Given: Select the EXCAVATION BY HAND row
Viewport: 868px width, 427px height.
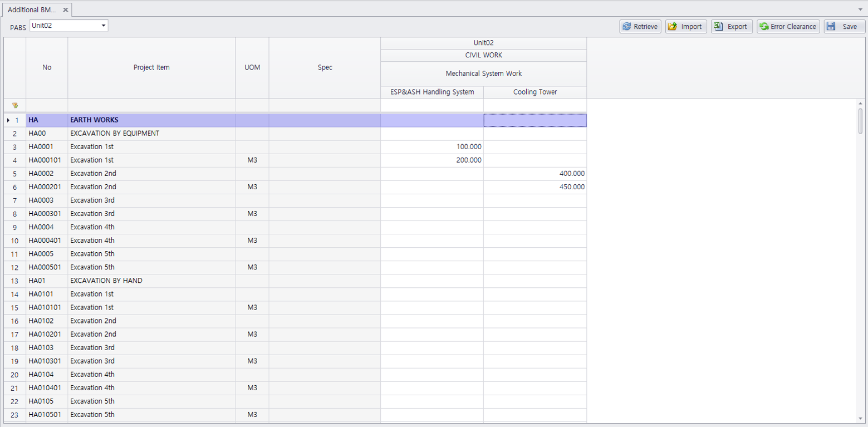Looking at the screenshot, I should [x=106, y=281].
